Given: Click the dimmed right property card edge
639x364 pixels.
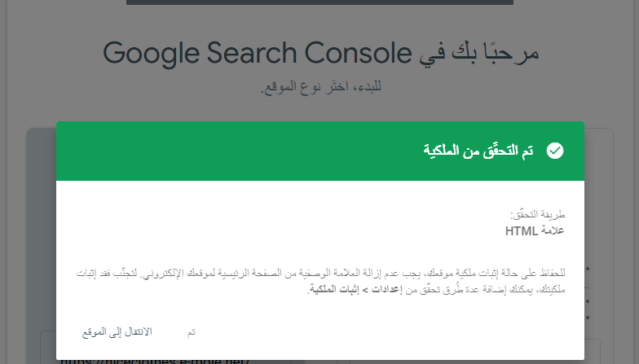Looking at the screenshot, I should (x=598, y=244).
